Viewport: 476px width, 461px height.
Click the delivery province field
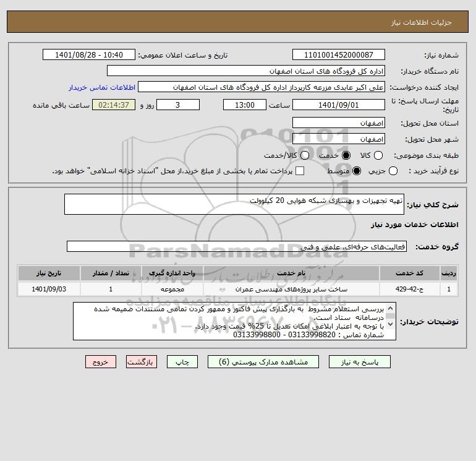click(339, 123)
